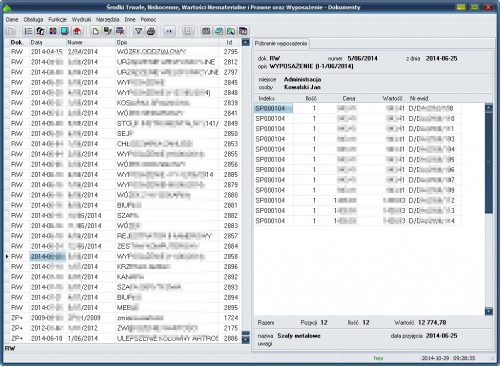Screen dimensions: 500x367
Task: Open the Obsługa menu
Action: tap(33, 20)
